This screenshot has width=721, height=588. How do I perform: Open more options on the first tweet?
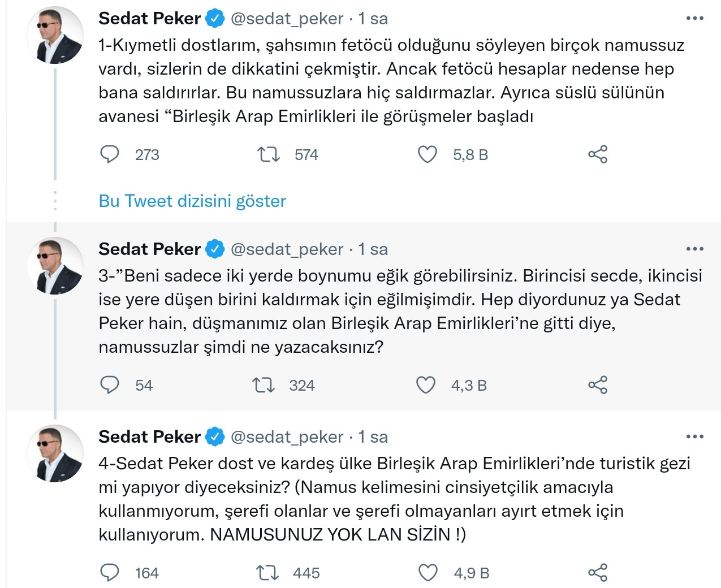[x=694, y=18]
